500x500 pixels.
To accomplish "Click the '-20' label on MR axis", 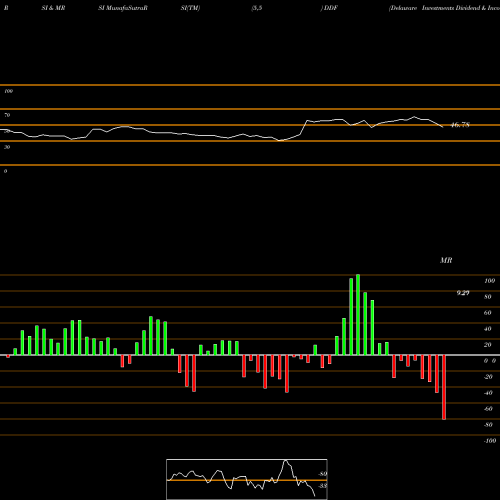I will click(488, 377).
